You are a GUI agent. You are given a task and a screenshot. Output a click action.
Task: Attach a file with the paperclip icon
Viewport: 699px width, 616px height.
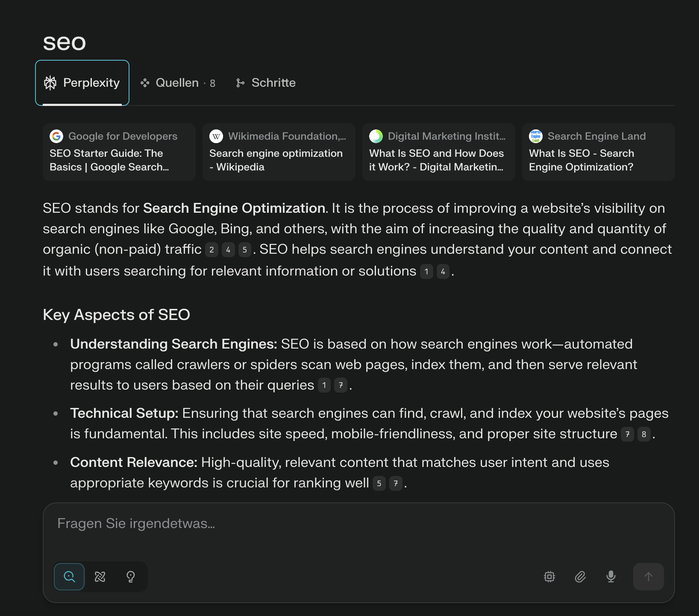pos(580,577)
